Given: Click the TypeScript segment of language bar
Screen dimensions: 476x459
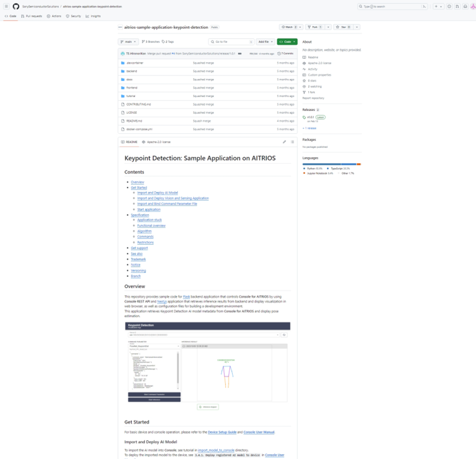Looking at the screenshot, I should (348, 164).
